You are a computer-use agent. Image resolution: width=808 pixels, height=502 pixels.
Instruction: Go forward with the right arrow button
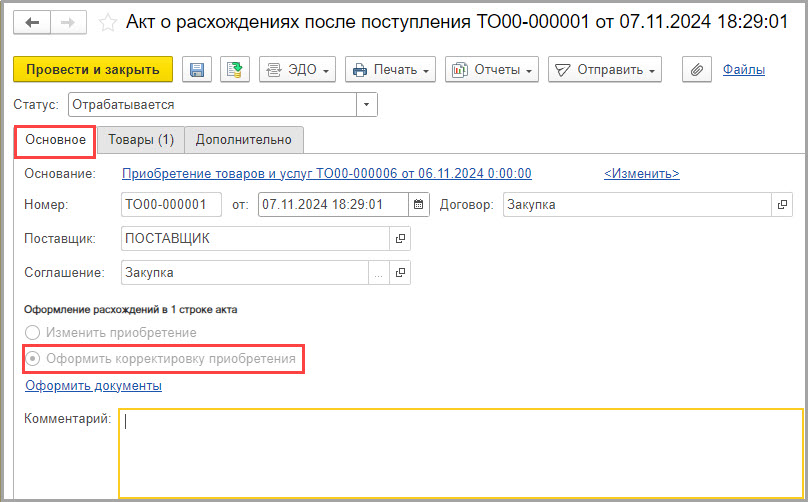click(x=68, y=23)
